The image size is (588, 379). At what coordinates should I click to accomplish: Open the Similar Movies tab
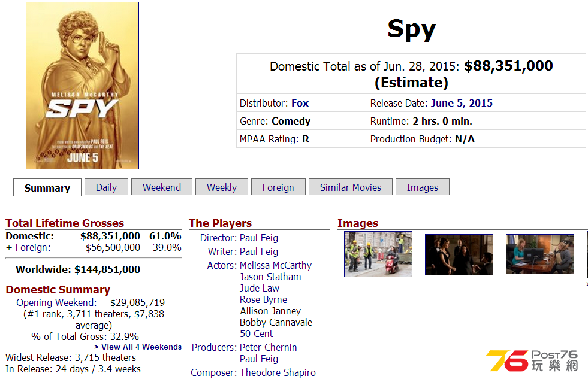(x=350, y=187)
